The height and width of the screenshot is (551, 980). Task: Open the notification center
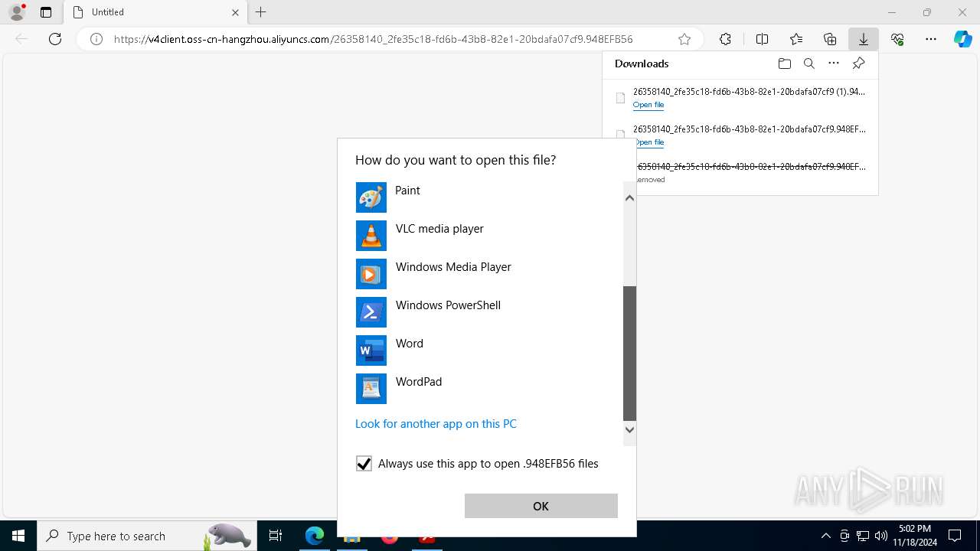[x=955, y=536]
